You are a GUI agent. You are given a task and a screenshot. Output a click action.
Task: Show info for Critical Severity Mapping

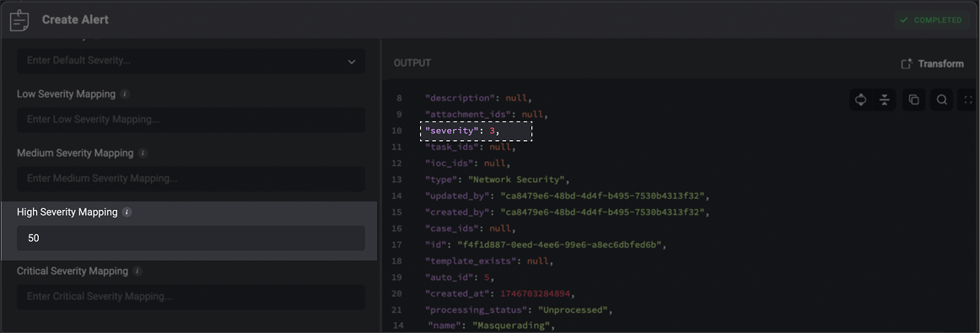137,271
